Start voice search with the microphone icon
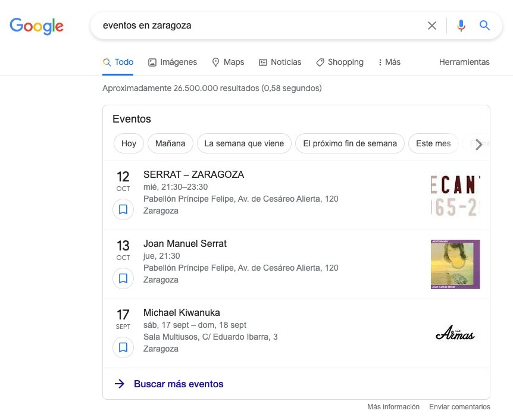Image resolution: width=513 pixels, height=420 pixels. (x=461, y=26)
